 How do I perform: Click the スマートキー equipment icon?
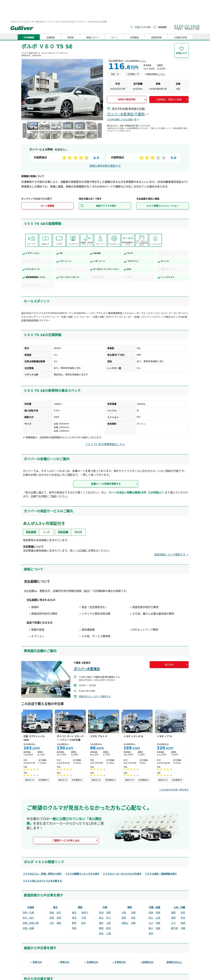pos(32,240)
